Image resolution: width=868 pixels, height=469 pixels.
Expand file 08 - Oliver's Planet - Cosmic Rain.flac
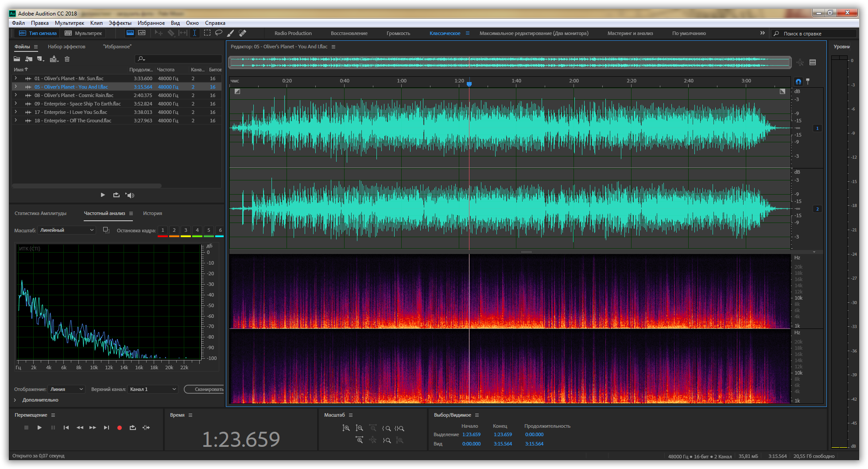[16, 95]
